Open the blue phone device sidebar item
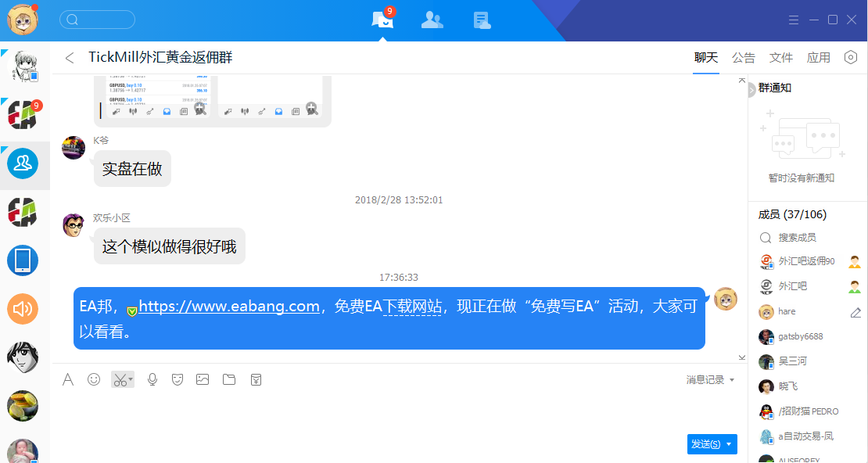This screenshot has height=463, width=868. pos(23,260)
